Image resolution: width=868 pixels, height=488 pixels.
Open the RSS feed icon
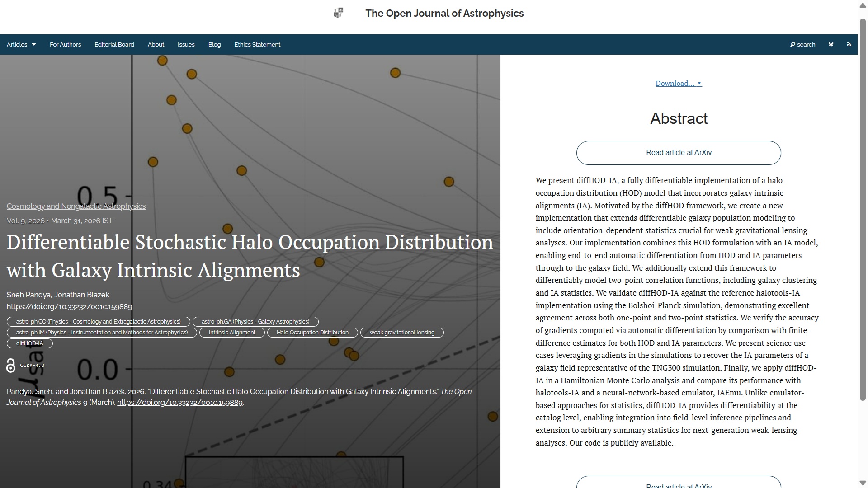(849, 44)
